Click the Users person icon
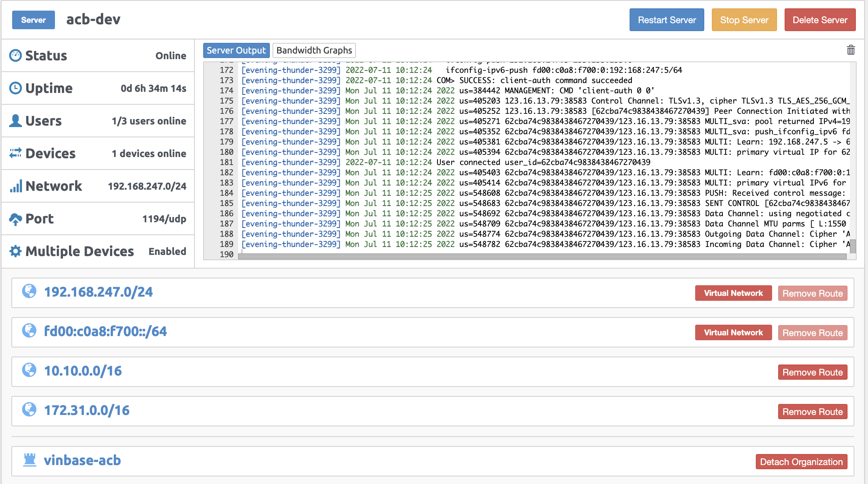This screenshot has width=868, height=484. click(16, 121)
